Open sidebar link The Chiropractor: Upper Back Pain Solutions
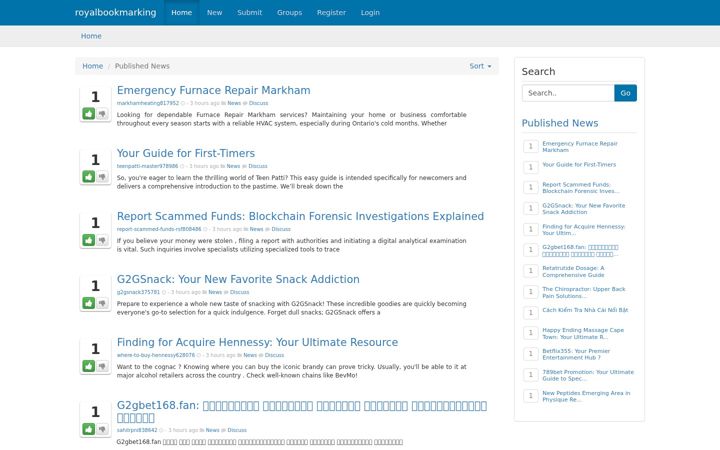 click(584, 292)
